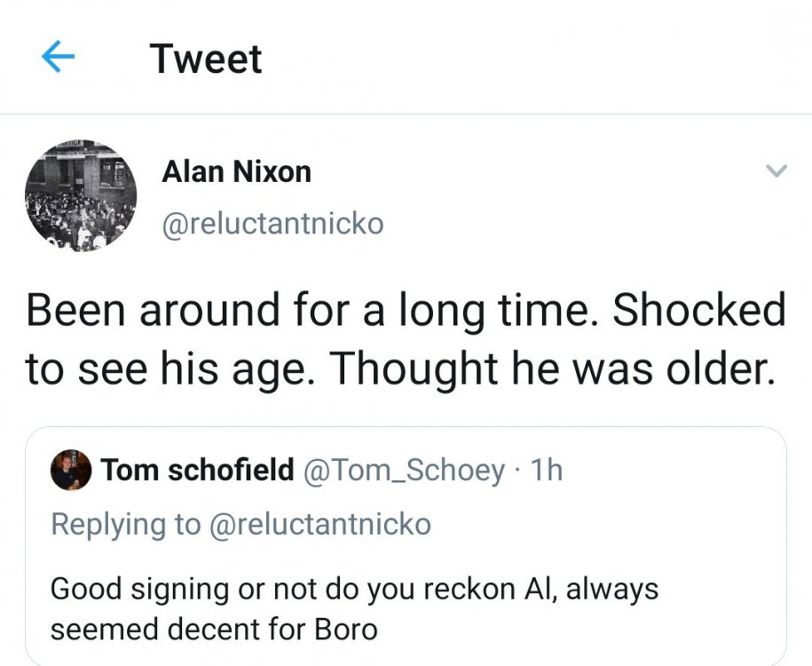The height and width of the screenshot is (666, 812).
Task: Click the line 'seemed decent for Boro'
Action: coord(213,629)
